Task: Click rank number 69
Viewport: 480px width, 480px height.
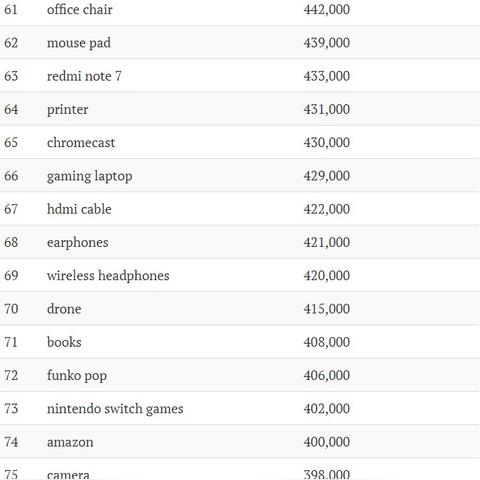Action: (x=11, y=275)
